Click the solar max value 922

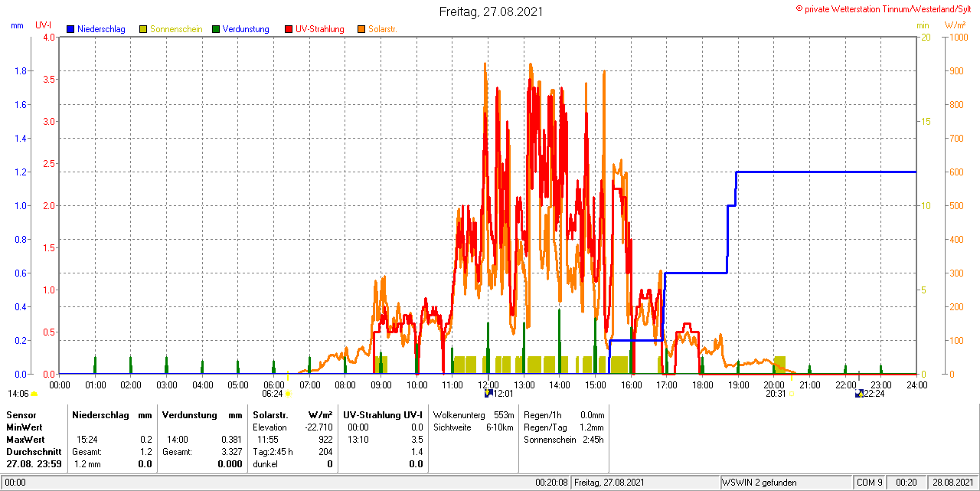point(325,440)
